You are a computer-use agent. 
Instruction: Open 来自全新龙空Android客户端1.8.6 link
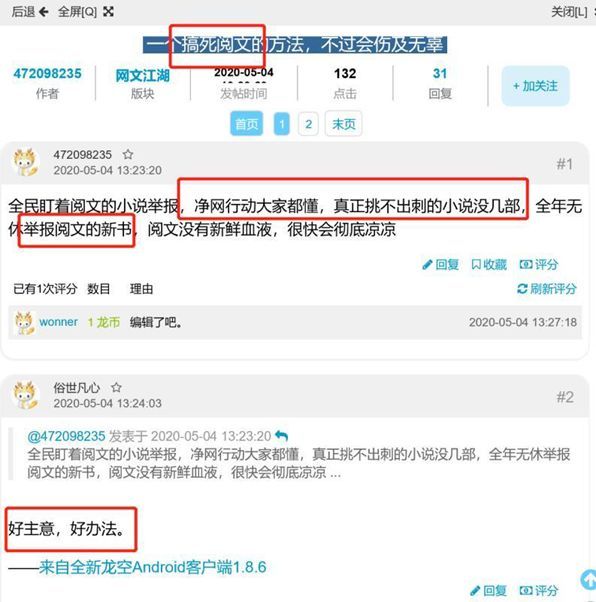[x=152, y=567]
